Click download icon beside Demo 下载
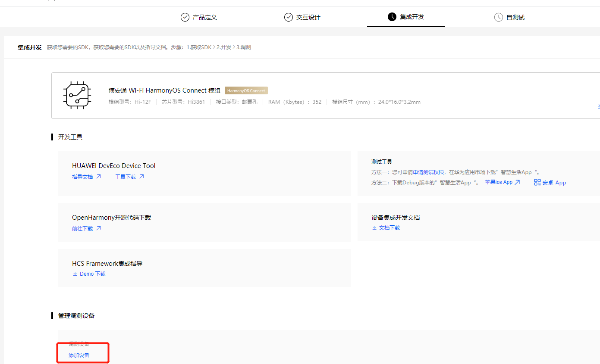 [75, 274]
